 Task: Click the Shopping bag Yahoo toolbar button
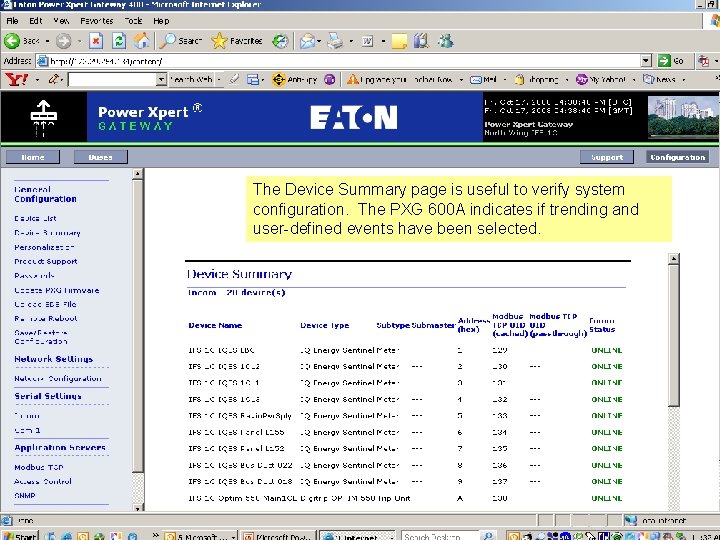coord(536,79)
